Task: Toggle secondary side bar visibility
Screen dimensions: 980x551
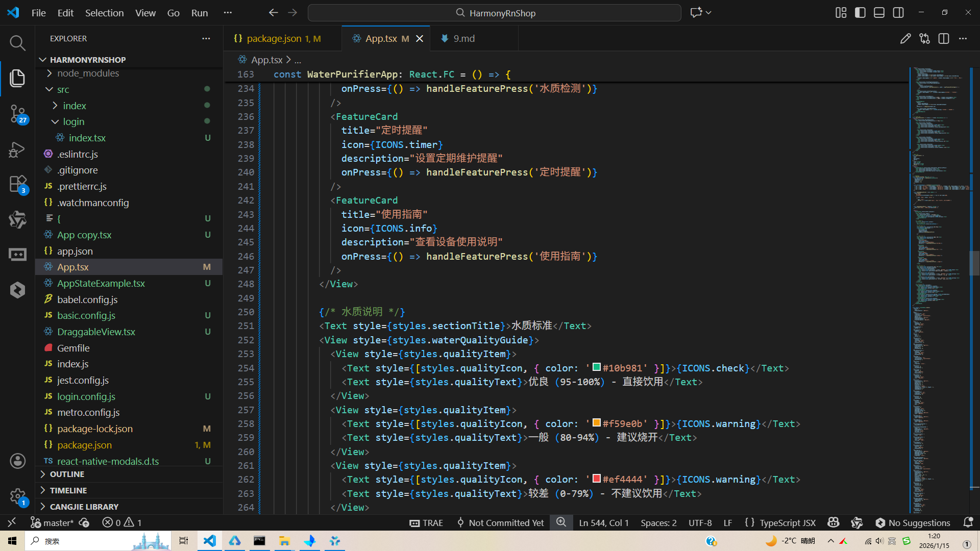Action: tap(898, 13)
